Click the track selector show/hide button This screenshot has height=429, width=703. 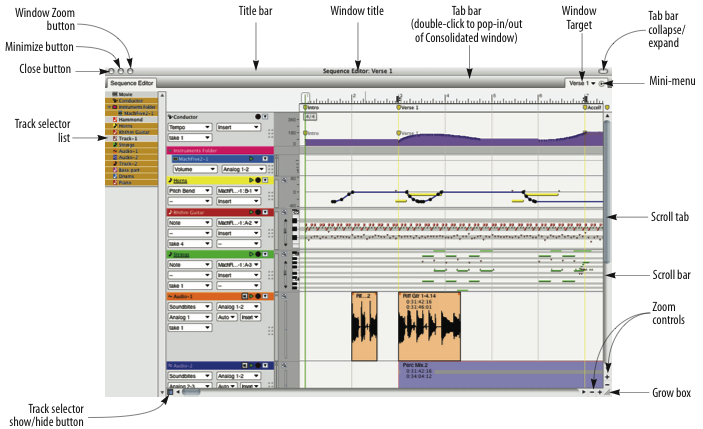coord(170,391)
